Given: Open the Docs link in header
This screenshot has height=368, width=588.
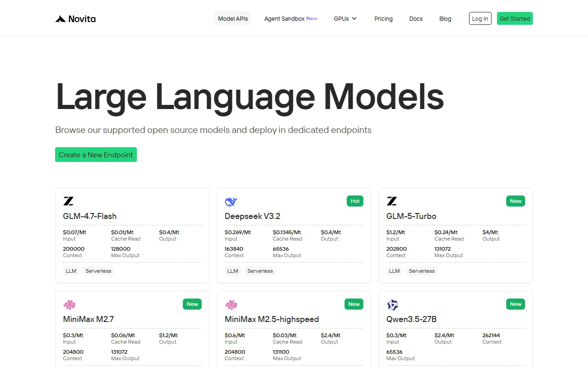Looking at the screenshot, I should coord(416,19).
